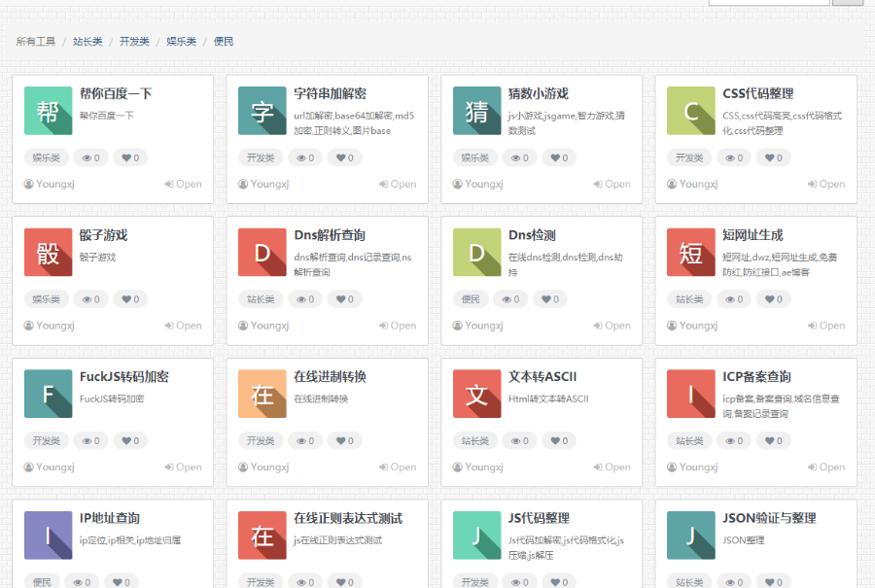This screenshot has height=588, width=875.
Task: Open the 帮你百度一下 tool via its Open link
Action: (x=183, y=184)
